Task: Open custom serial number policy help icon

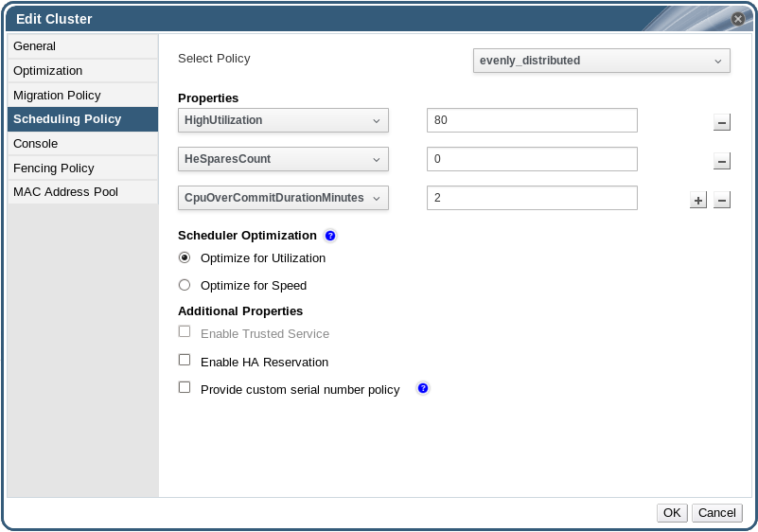Action: point(423,388)
